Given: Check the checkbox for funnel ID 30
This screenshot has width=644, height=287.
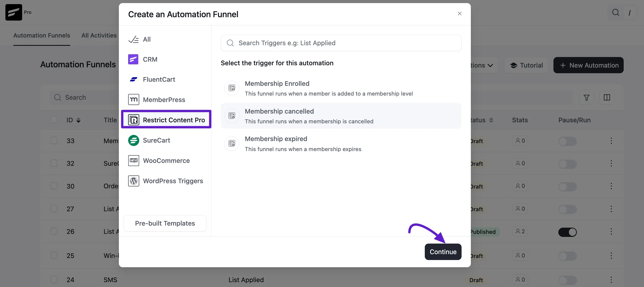Looking at the screenshot, I should tap(54, 186).
